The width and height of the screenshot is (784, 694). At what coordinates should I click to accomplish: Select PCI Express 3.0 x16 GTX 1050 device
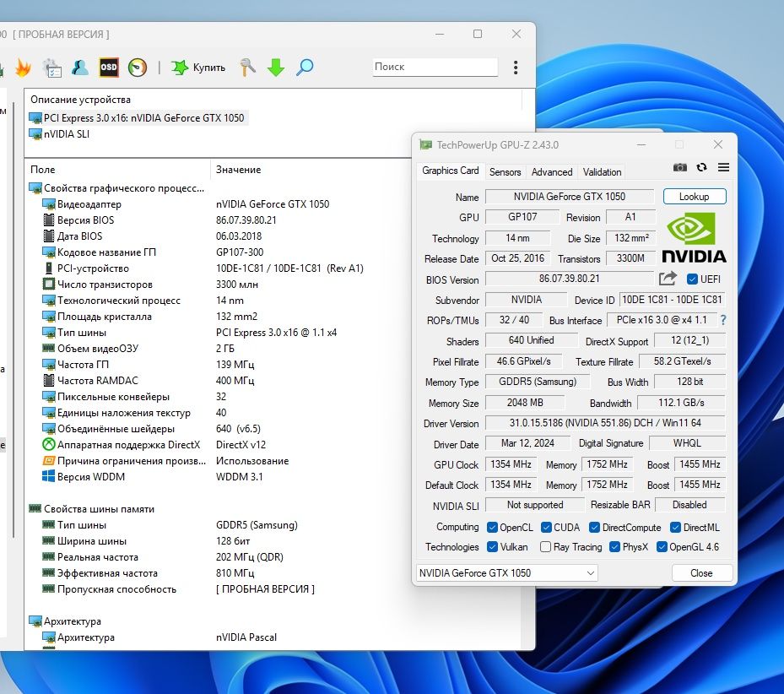pos(138,118)
